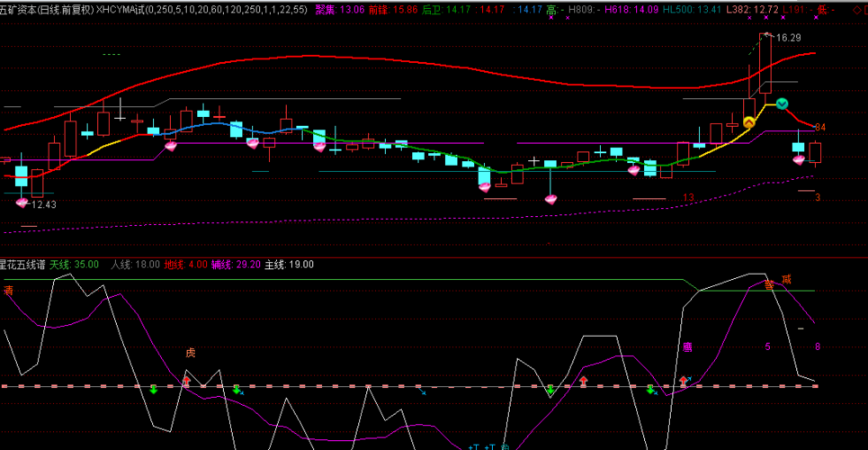Click the 地线: 4.00 value
Image resolution: width=868 pixels, height=450 pixels.
(x=185, y=265)
